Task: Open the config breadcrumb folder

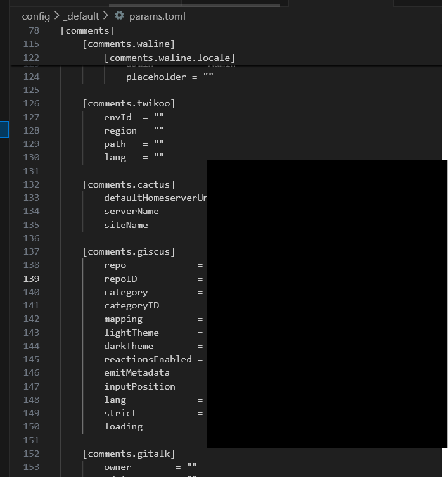Action: click(x=35, y=16)
